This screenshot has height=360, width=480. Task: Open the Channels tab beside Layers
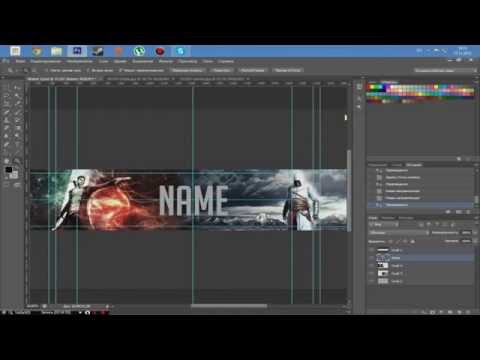click(388, 218)
